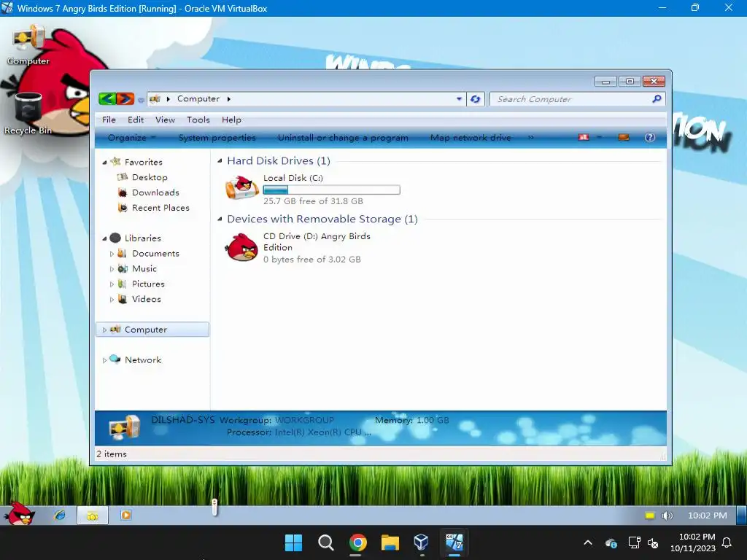Image resolution: width=747 pixels, height=560 pixels.
Task: Click the search magnifier icon
Action: pos(657,99)
